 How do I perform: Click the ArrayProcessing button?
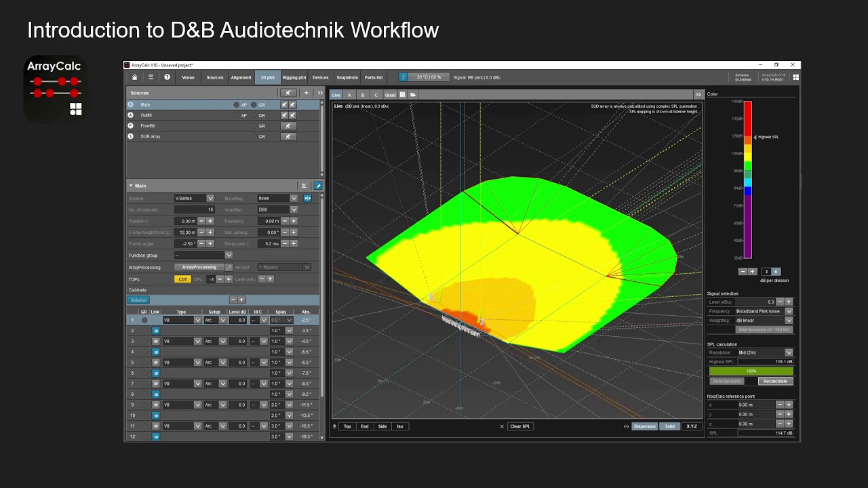(x=199, y=267)
